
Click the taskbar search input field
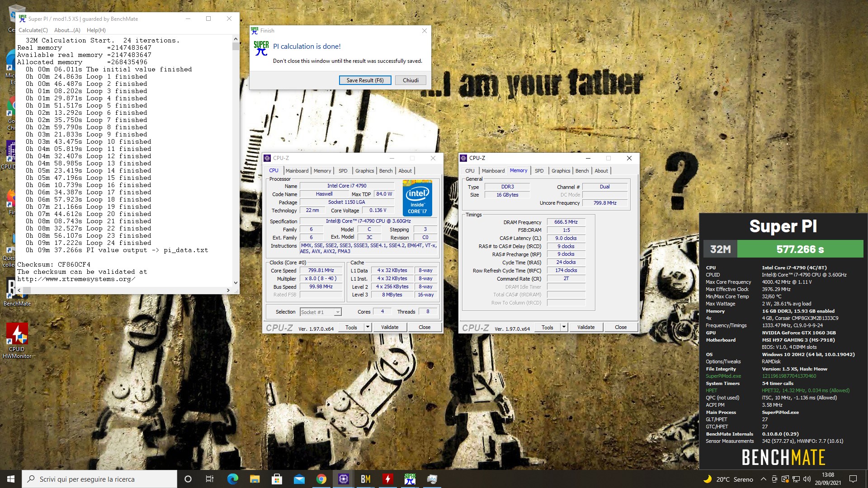point(99,479)
